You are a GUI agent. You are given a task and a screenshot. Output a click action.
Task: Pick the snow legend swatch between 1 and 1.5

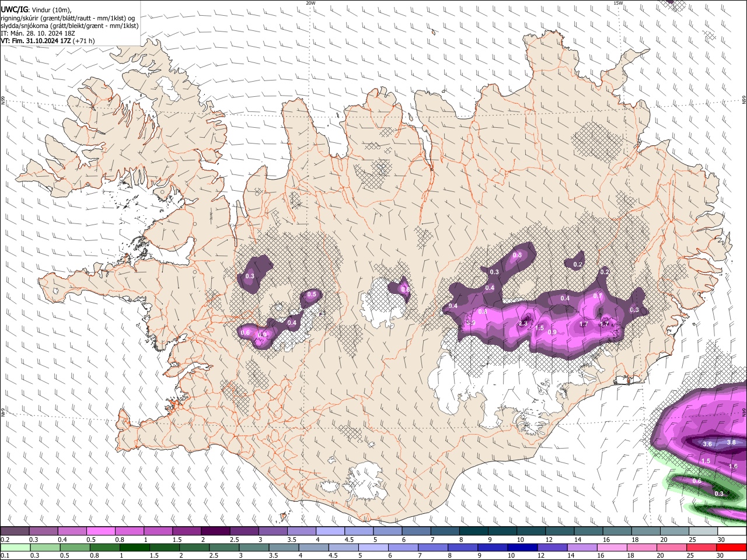tap(158, 531)
